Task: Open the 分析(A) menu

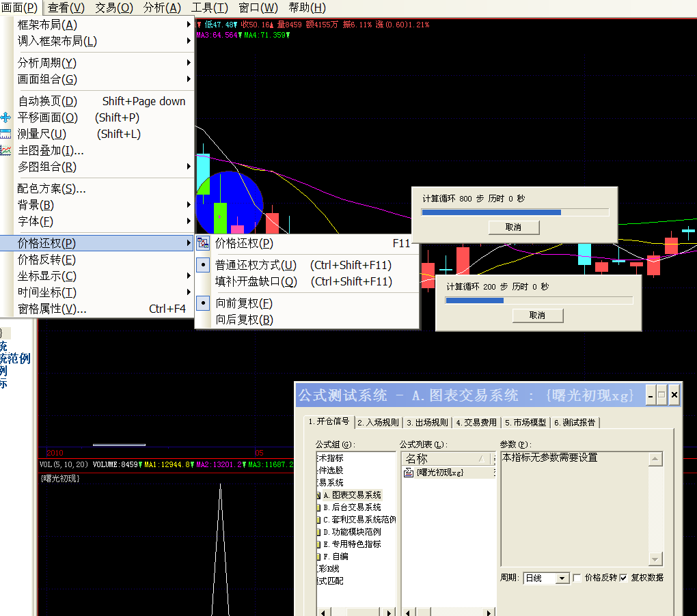Action: [162, 8]
